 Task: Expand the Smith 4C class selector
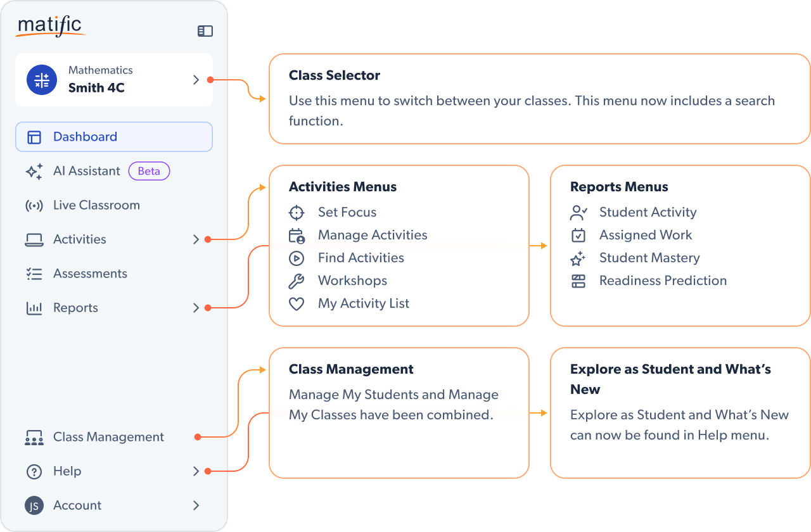click(196, 80)
